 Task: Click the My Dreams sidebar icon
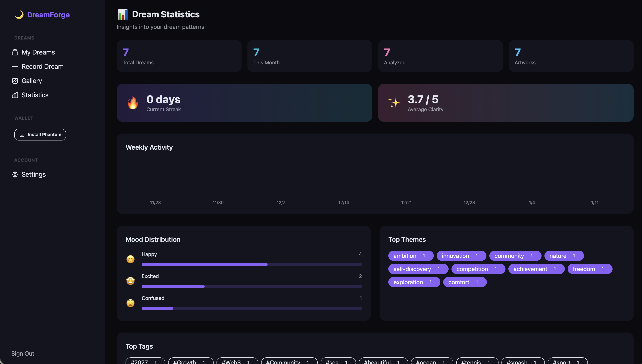click(15, 52)
